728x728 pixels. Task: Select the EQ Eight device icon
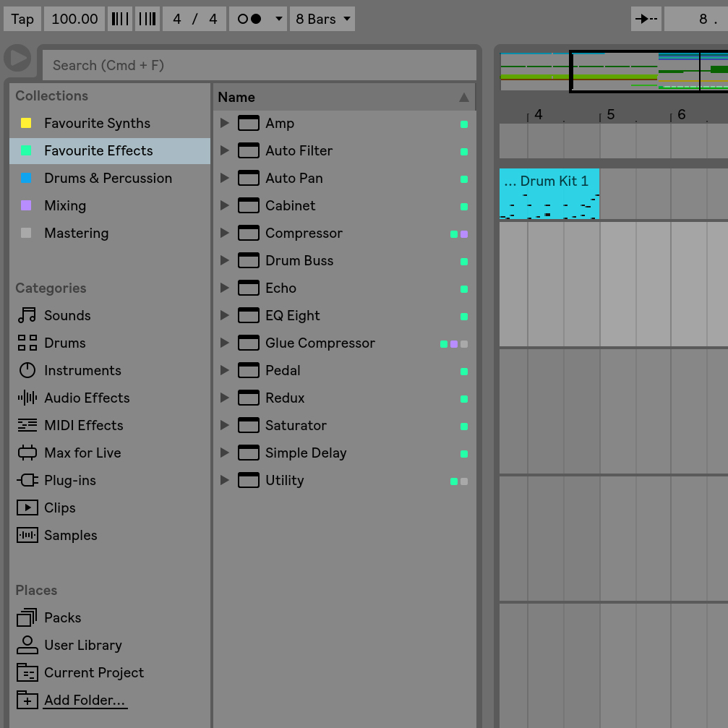pyautogui.click(x=249, y=316)
